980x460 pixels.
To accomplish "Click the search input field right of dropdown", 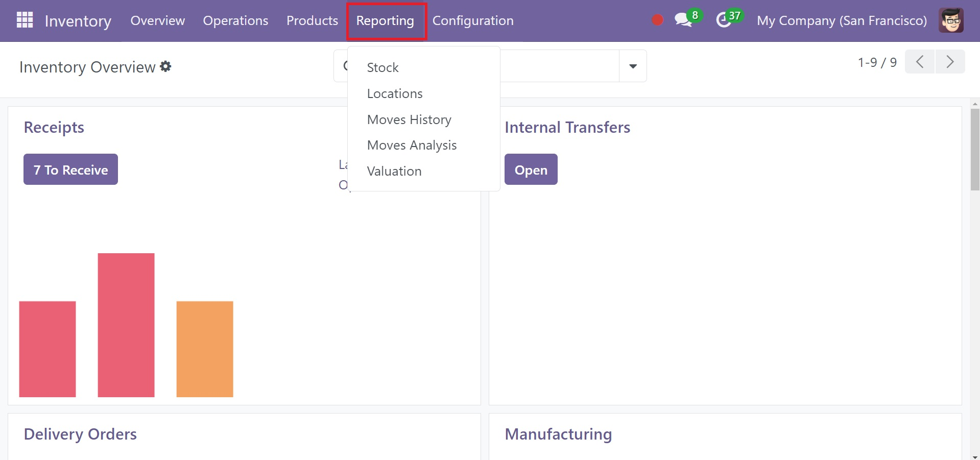I will [559, 66].
